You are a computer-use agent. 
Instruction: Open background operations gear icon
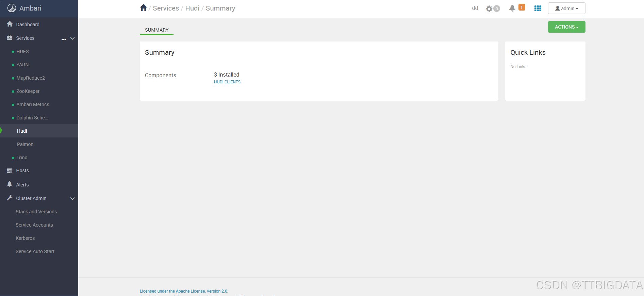(x=489, y=9)
